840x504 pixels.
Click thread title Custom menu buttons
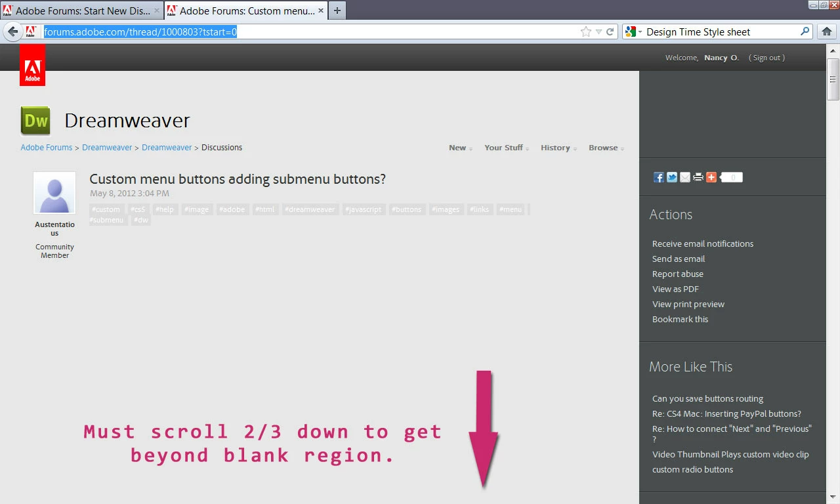[x=238, y=178]
